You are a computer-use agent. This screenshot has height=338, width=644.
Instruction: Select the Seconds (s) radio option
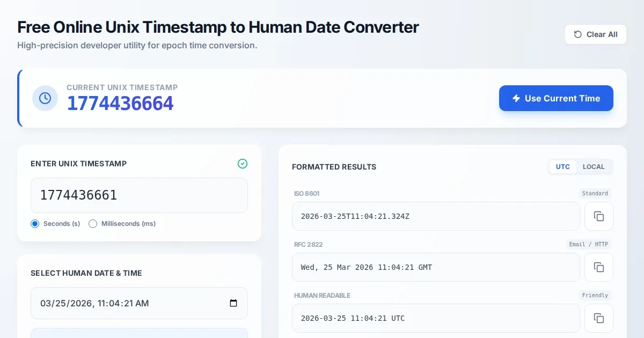(35, 224)
